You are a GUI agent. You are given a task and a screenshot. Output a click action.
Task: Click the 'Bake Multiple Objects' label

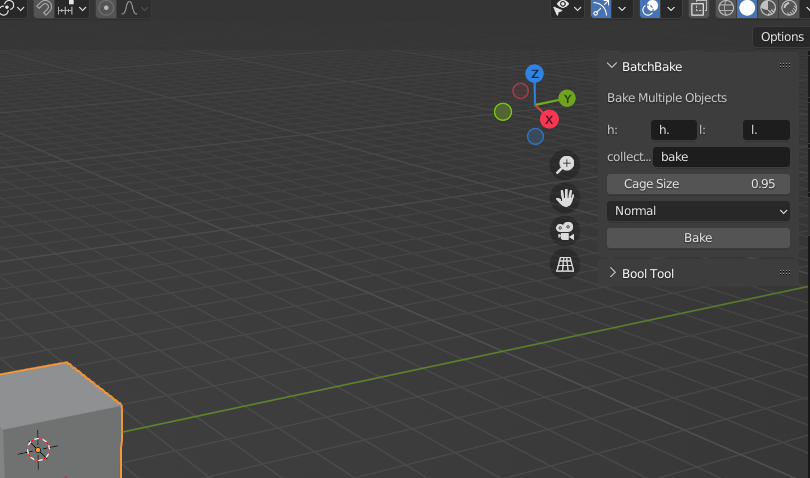click(666, 98)
